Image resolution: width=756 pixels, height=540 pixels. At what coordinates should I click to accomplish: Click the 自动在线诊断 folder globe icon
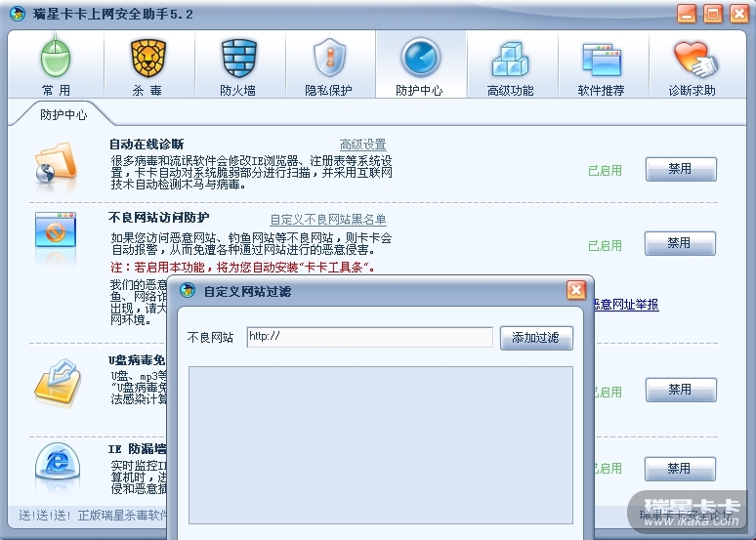56,162
